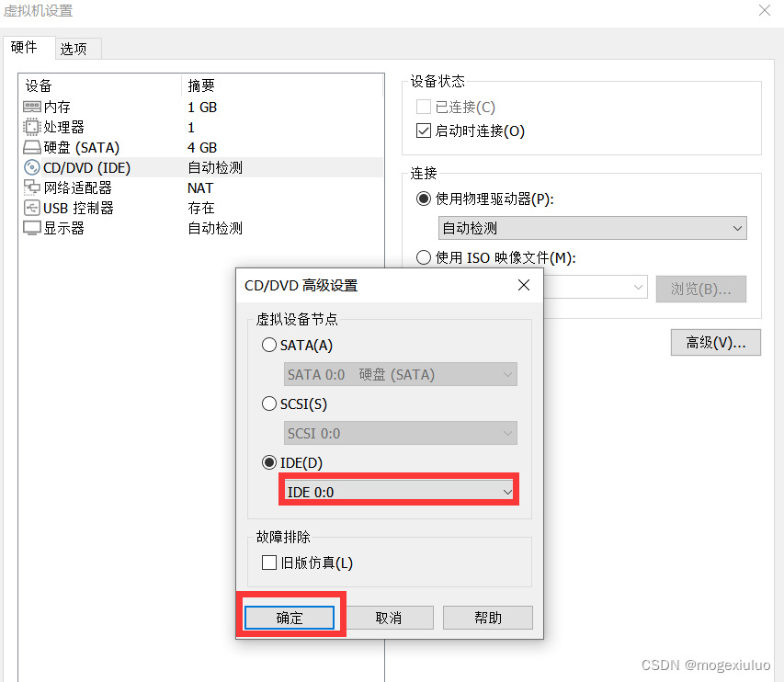784x682 pixels.
Task: Select the 内存 memory device icon
Action: (x=32, y=107)
